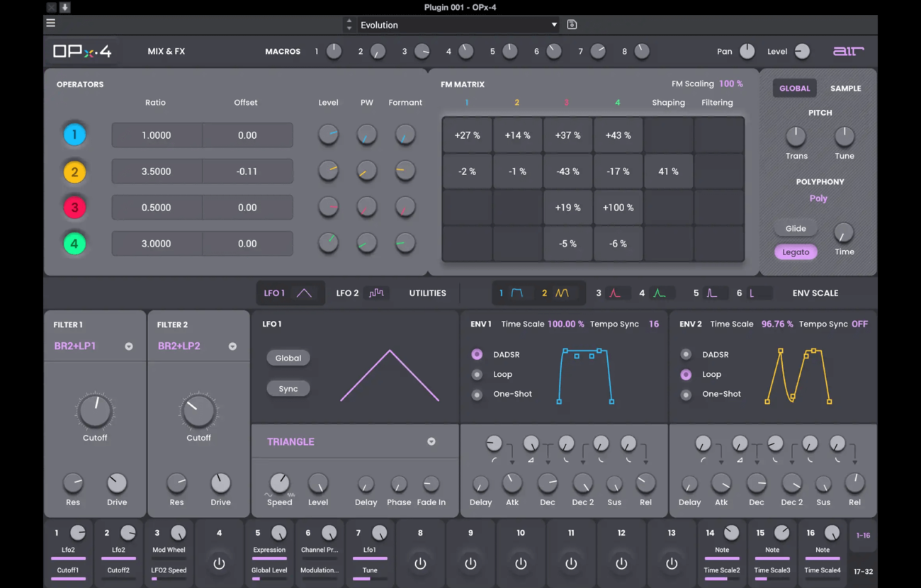The height and width of the screenshot is (588, 921).
Task: Select ENV 2 One-Shot mode
Action: click(x=686, y=394)
